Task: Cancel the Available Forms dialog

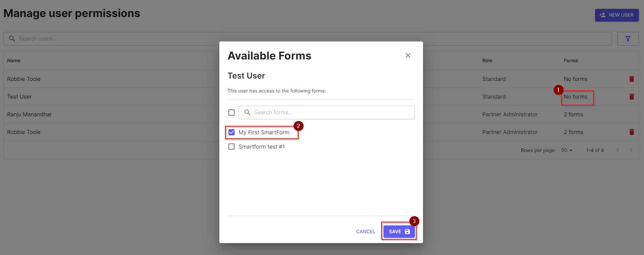Action: tap(366, 232)
